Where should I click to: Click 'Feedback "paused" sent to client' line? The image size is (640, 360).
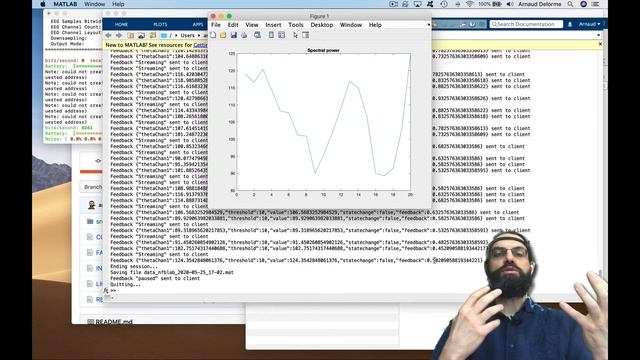pos(155,278)
